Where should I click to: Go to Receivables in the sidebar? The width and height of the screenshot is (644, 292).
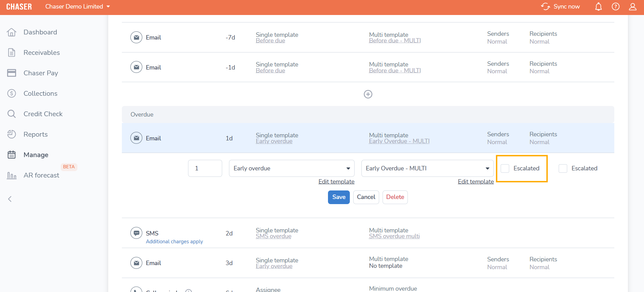tap(41, 52)
